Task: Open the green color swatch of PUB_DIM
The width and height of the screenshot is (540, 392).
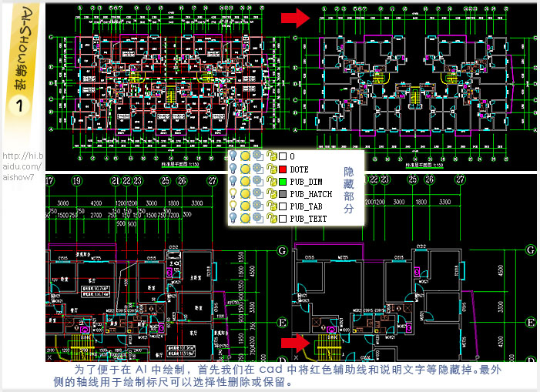Action: [x=283, y=182]
